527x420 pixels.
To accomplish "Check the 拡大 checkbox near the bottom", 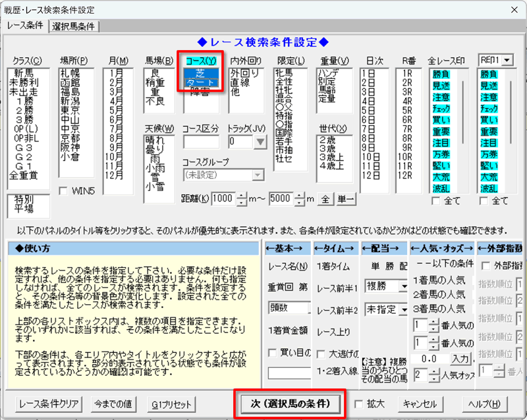I will click(x=360, y=405).
